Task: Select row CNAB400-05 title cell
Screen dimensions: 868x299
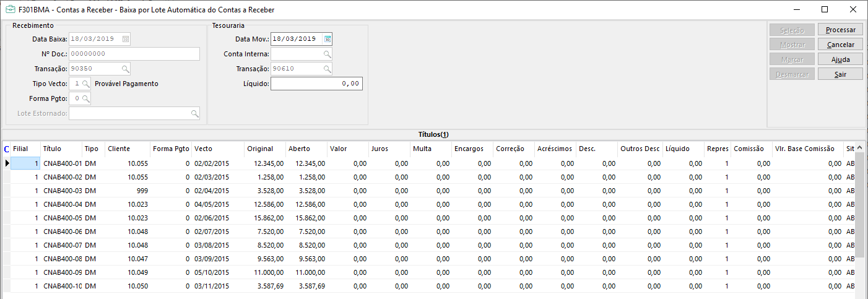Action: pyautogui.click(x=61, y=218)
